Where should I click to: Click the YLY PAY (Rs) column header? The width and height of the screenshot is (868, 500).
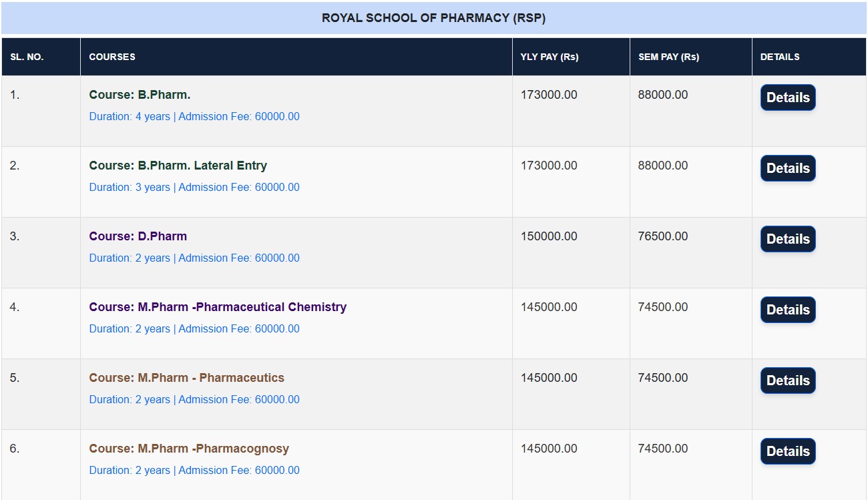click(x=550, y=57)
